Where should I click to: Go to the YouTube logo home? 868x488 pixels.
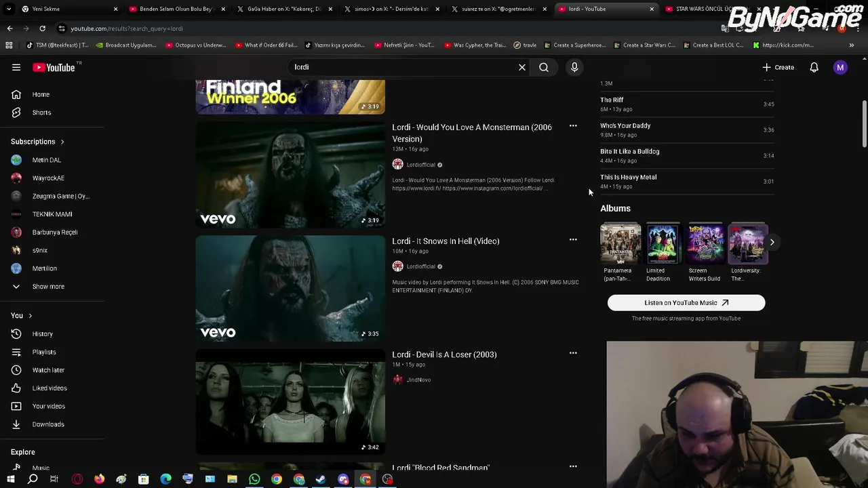click(54, 67)
